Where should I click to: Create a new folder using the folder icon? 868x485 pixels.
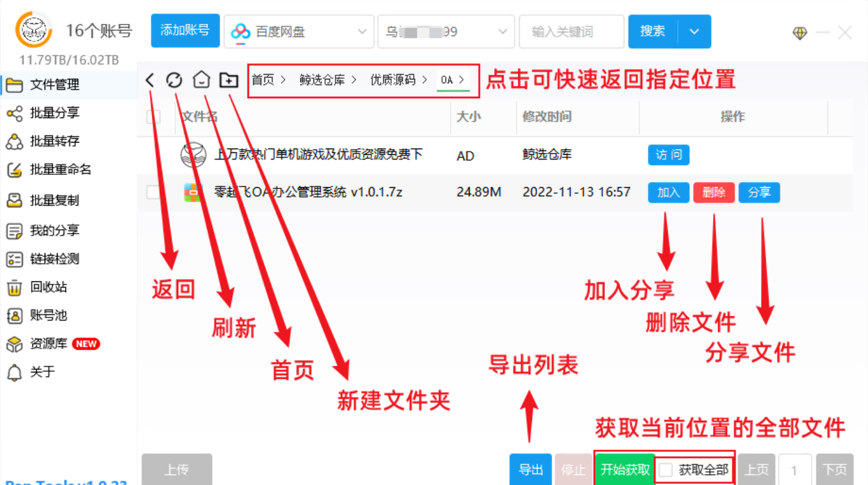[x=228, y=80]
